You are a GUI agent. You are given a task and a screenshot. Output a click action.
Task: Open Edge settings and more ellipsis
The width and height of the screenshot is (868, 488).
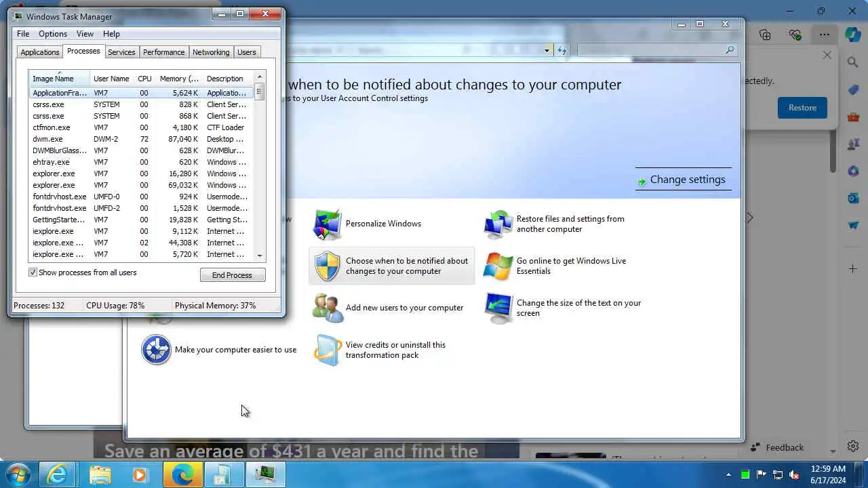(x=824, y=35)
